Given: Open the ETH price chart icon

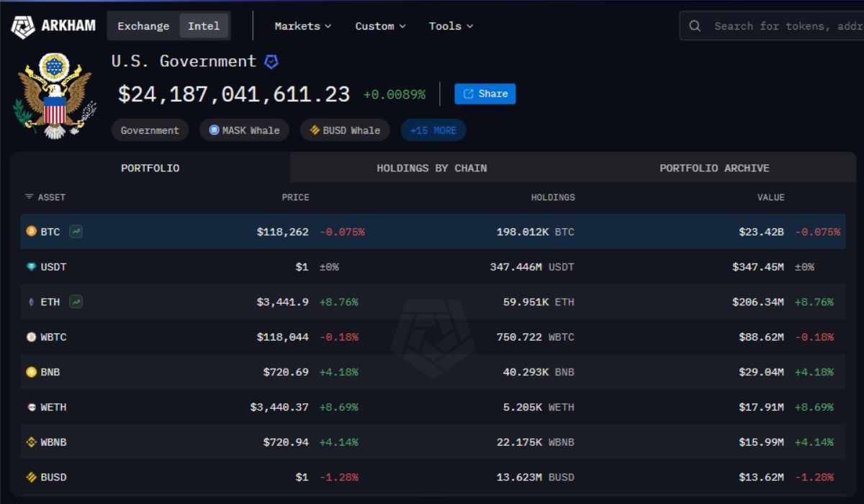Looking at the screenshot, I should coord(76,302).
